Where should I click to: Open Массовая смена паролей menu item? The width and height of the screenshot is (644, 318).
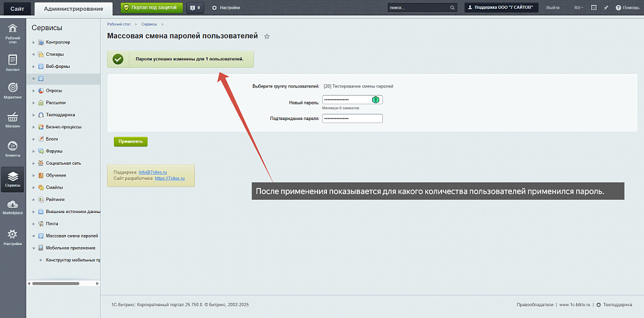coord(72,236)
